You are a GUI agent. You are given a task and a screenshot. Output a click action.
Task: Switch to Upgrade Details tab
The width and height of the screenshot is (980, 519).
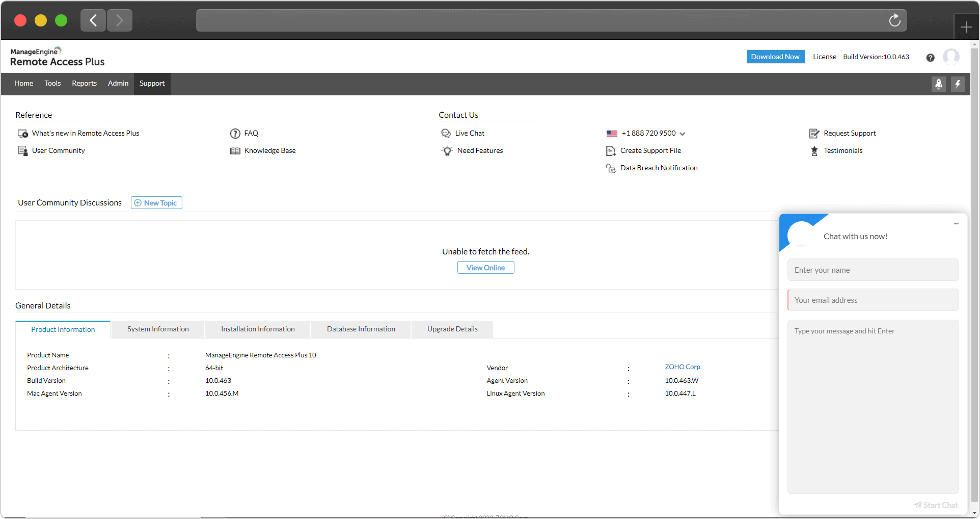click(x=452, y=329)
